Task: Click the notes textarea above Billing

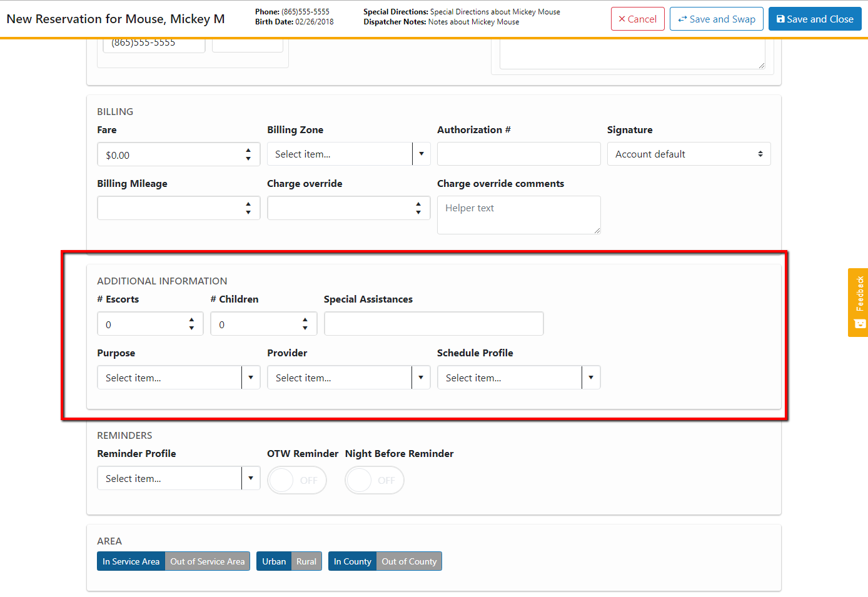Action: [x=632, y=54]
